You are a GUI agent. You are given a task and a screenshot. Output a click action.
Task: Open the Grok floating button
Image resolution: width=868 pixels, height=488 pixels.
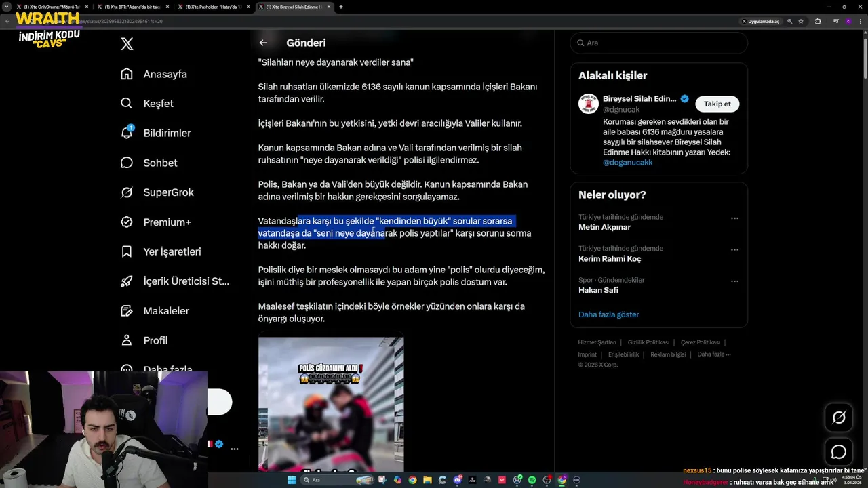point(839,418)
